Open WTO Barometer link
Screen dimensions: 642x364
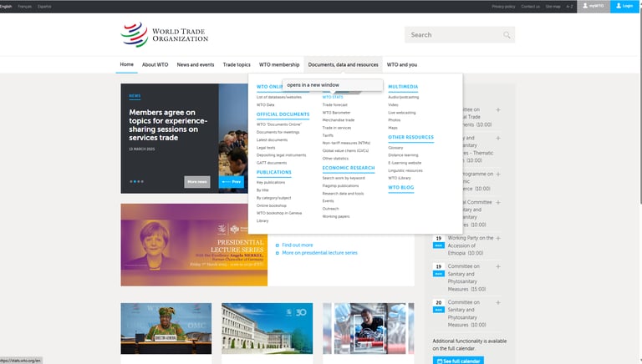tap(336, 113)
